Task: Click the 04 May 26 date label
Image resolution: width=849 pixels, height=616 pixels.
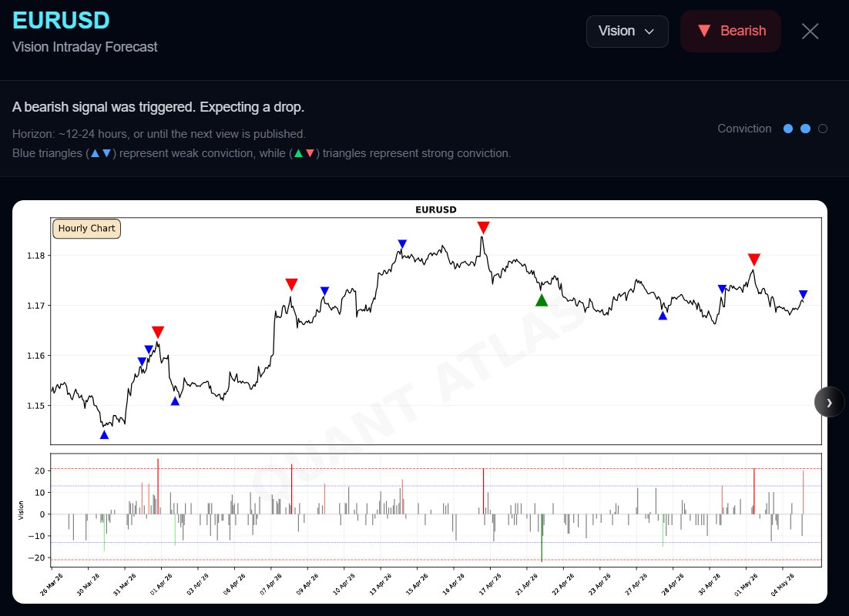Action: [x=783, y=584]
